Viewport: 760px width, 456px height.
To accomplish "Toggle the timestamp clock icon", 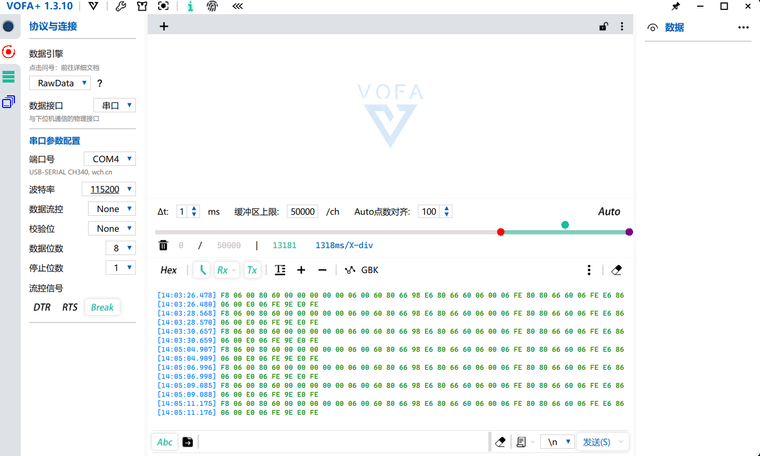I will [x=202, y=270].
